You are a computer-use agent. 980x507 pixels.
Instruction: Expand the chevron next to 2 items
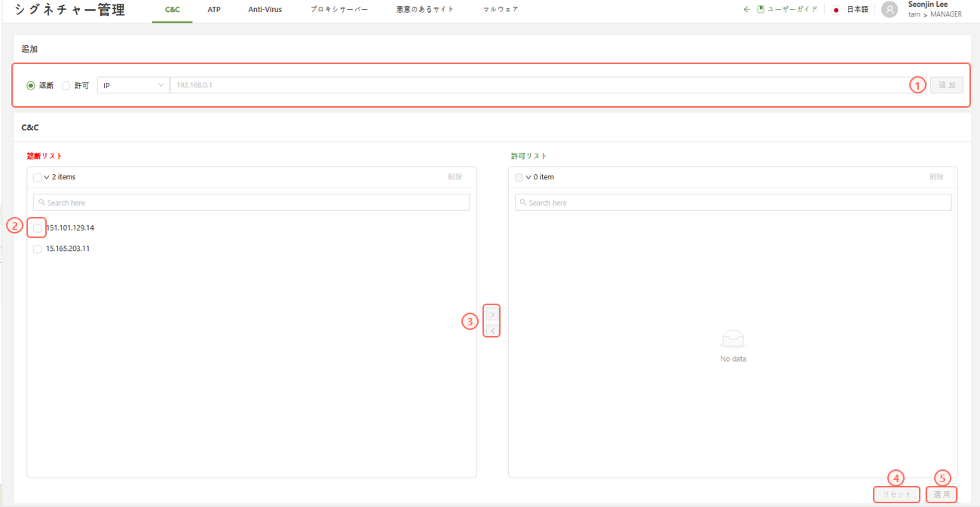click(x=47, y=178)
